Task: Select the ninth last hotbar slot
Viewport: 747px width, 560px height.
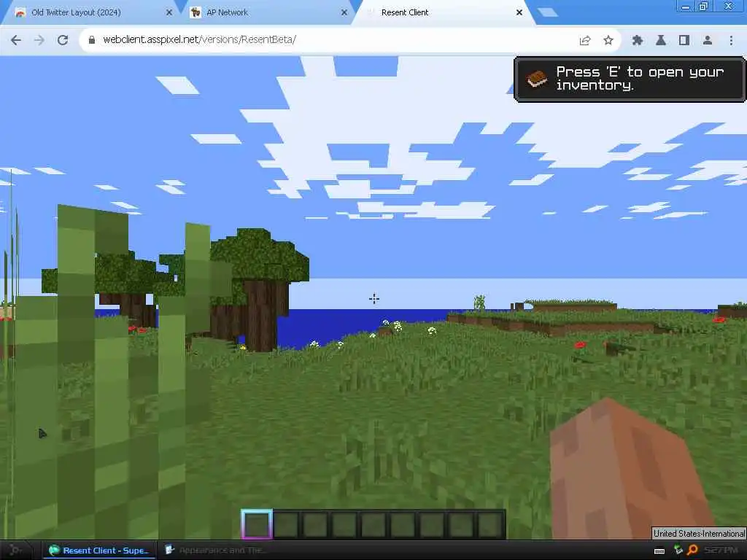Action: click(489, 524)
